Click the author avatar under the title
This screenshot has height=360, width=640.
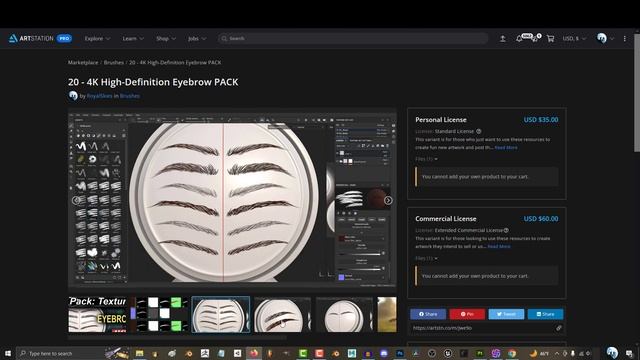(x=73, y=96)
